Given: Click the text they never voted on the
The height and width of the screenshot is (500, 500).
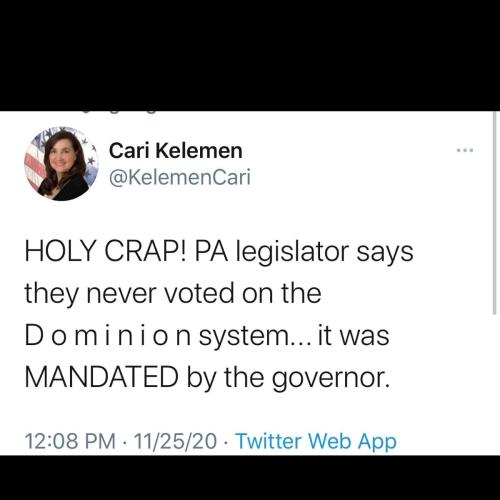Looking at the screenshot, I should (173, 294).
